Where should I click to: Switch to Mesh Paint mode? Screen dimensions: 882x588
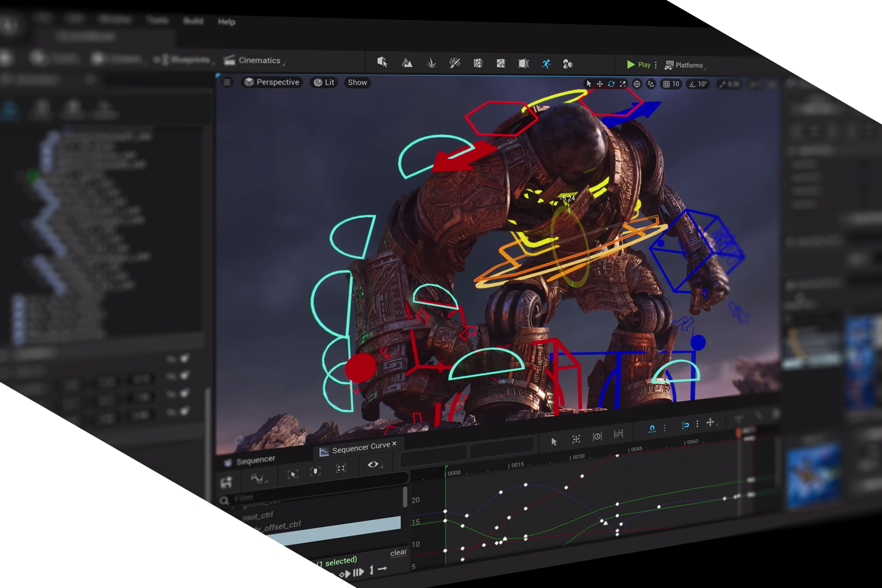[x=454, y=63]
